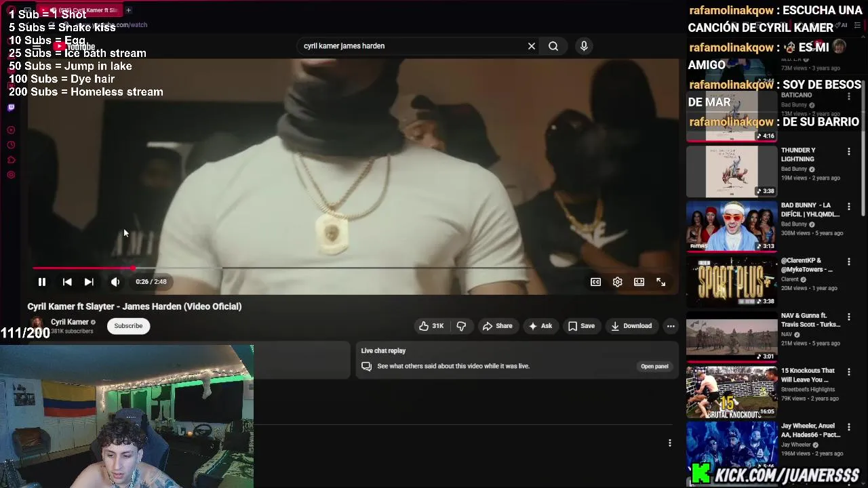Mute the video volume speaker icon
Viewport: 868px width, 488px height.
115,282
